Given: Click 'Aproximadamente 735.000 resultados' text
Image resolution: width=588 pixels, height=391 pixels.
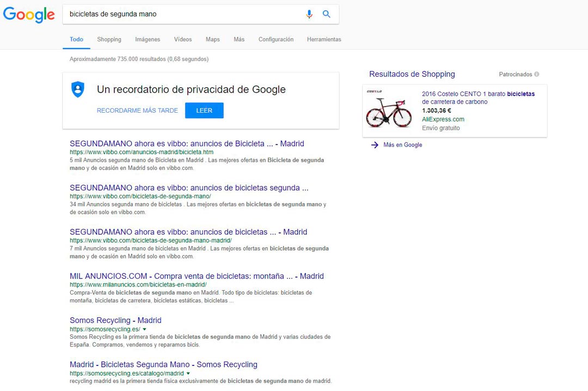Looking at the screenshot, I should pyautogui.click(x=139, y=59).
